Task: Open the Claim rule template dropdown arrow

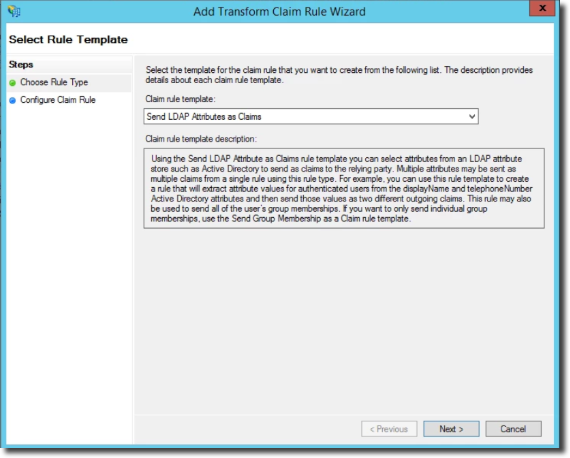Action: [471, 117]
